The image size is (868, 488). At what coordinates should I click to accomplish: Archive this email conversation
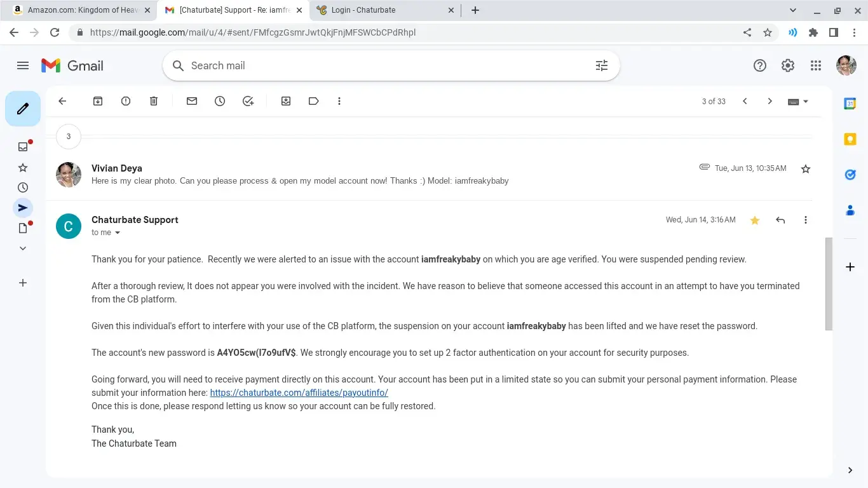click(x=98, y=101)
